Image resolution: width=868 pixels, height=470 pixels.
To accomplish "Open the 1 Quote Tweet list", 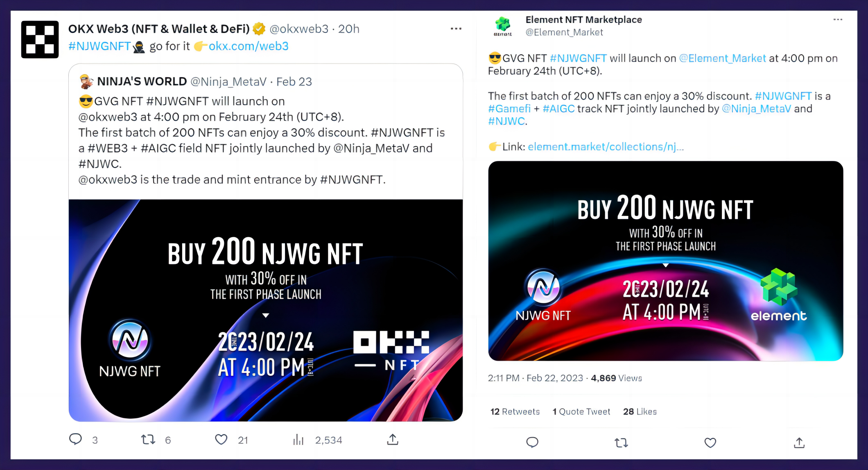I will (x=581, y=411).
